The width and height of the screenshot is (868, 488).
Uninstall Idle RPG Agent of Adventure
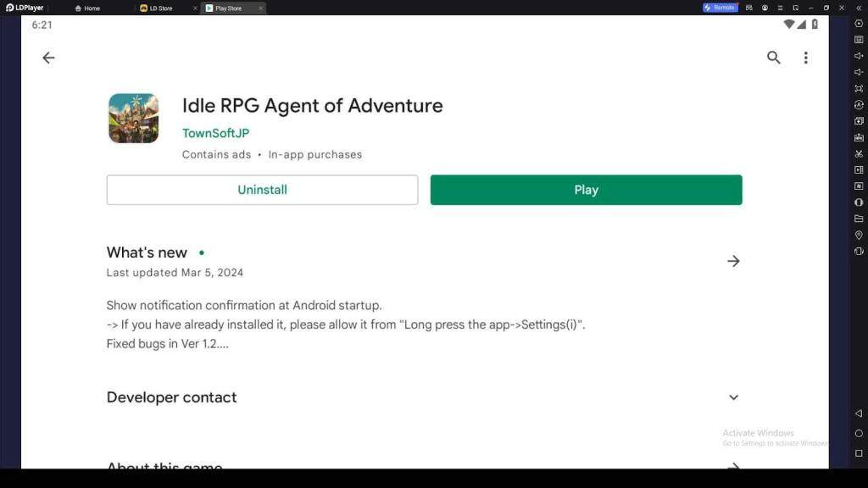(263, 190)
